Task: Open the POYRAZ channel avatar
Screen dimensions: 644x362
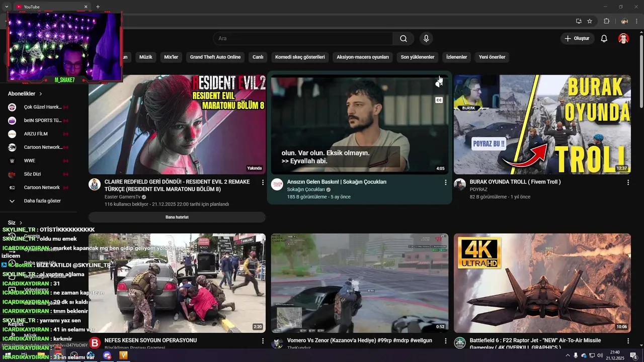Action: 460,184
